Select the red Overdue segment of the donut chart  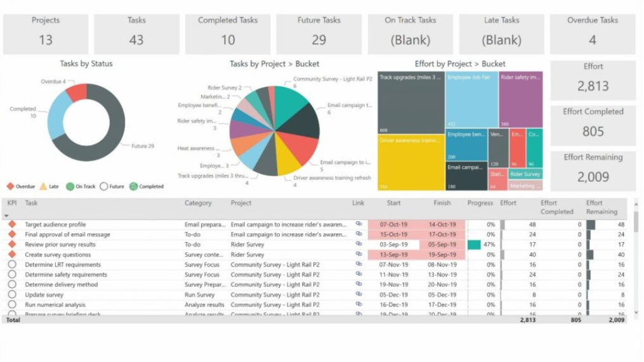click(77, 93)
